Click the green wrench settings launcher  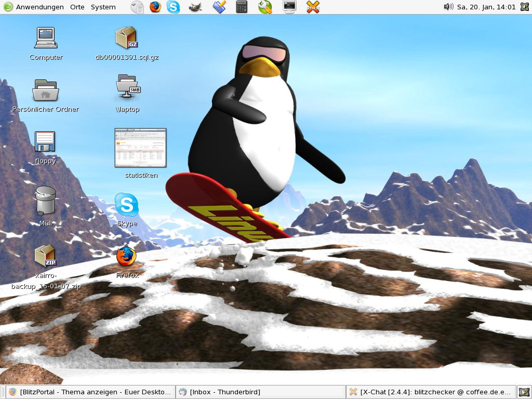265,7
